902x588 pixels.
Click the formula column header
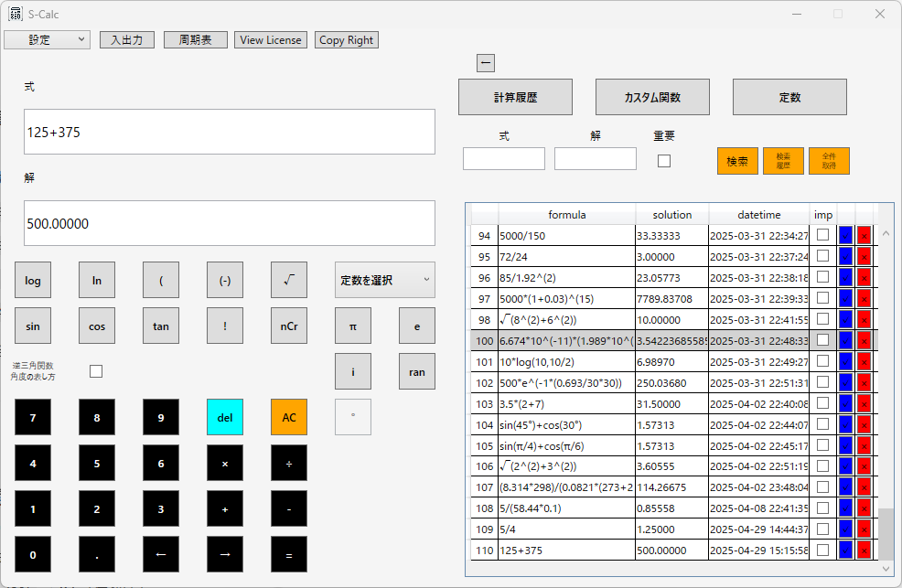[x=566, y=215]
